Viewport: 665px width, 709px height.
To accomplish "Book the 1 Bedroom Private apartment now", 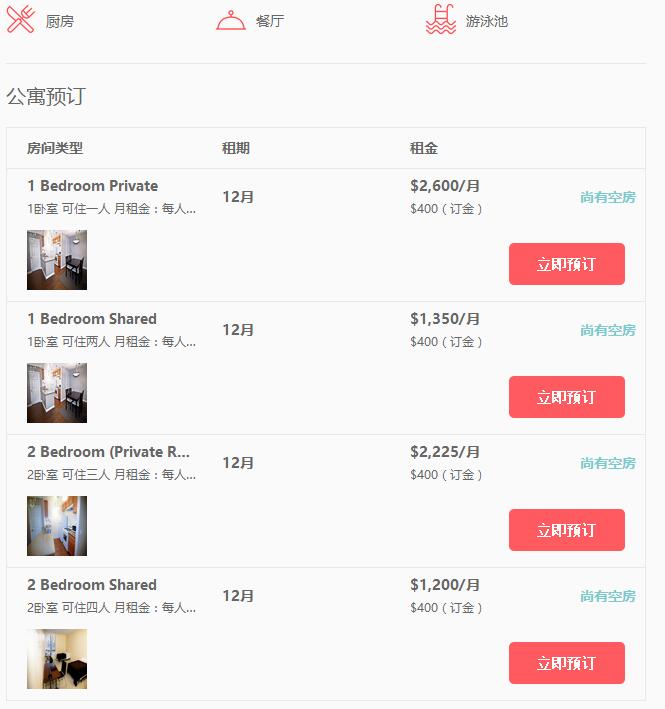I will tap(566, 264).
